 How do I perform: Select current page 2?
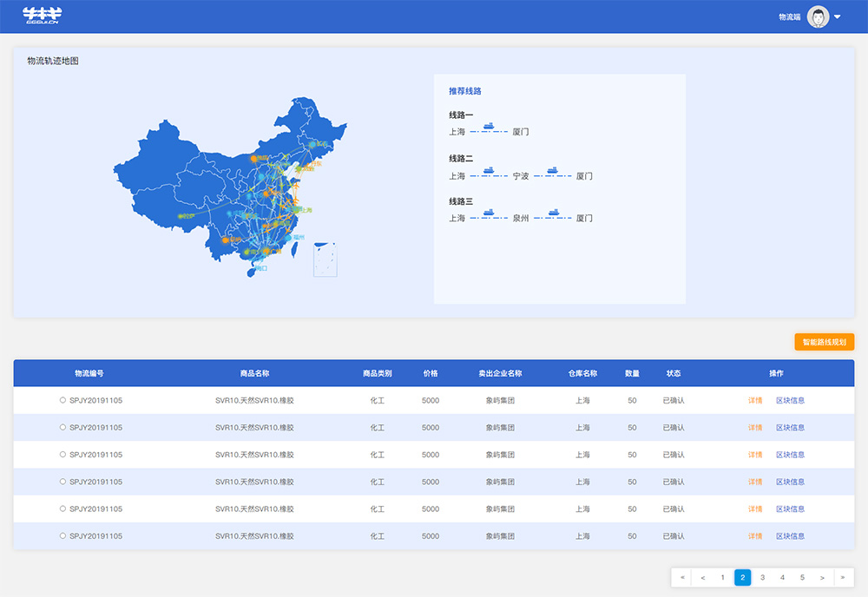tap(742, 577)
